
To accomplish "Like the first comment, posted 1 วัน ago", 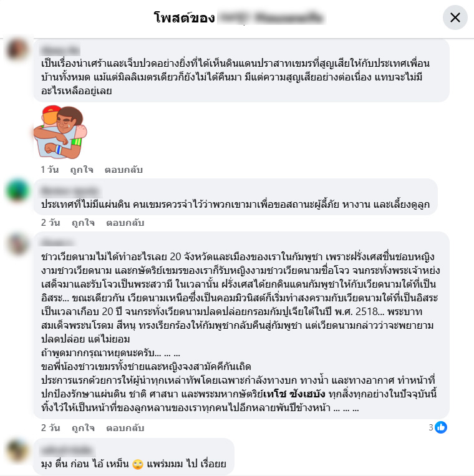I will (82, 170).
